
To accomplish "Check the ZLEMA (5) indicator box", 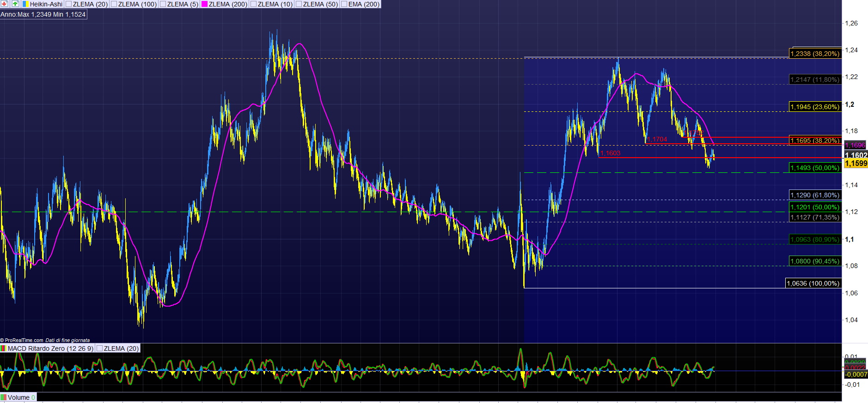I will coord(163,4).
